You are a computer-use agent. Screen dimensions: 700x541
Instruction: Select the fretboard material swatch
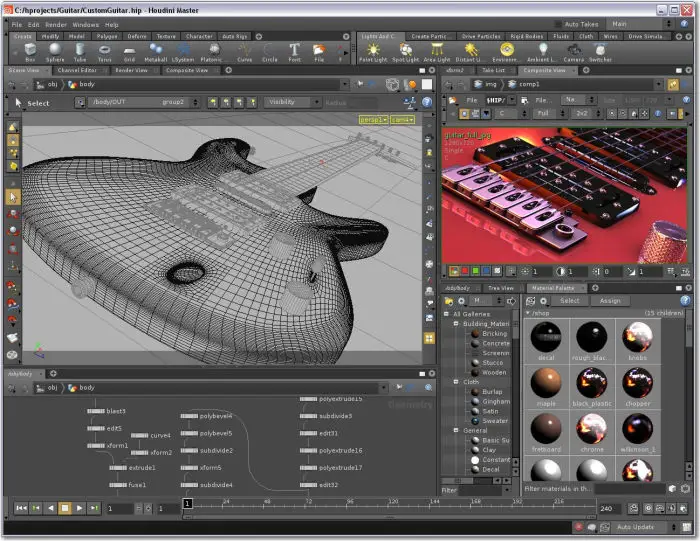pos(546,432)
